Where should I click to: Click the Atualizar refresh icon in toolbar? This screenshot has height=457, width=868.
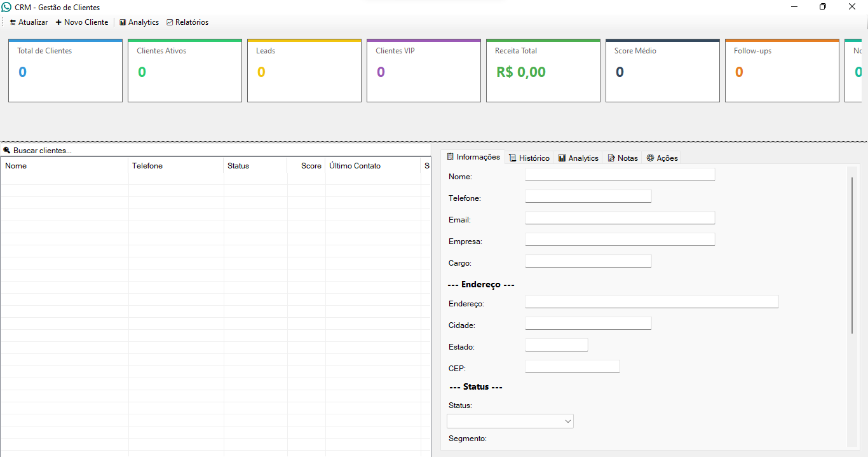coord(13,22)
